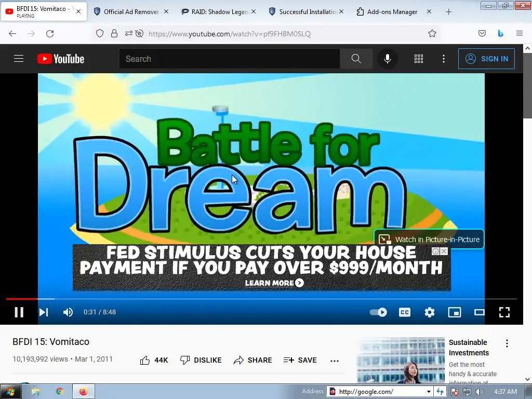
Task: Like the video with 44K likes
Action: tap(154, 360)
